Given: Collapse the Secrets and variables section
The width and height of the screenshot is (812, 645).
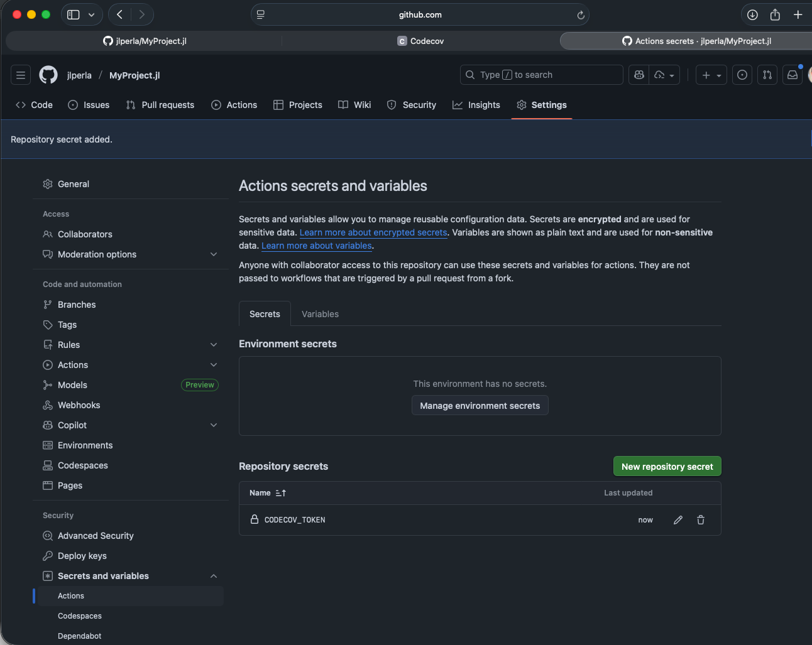Looking at the screenshot, I should tap(213, 576).
